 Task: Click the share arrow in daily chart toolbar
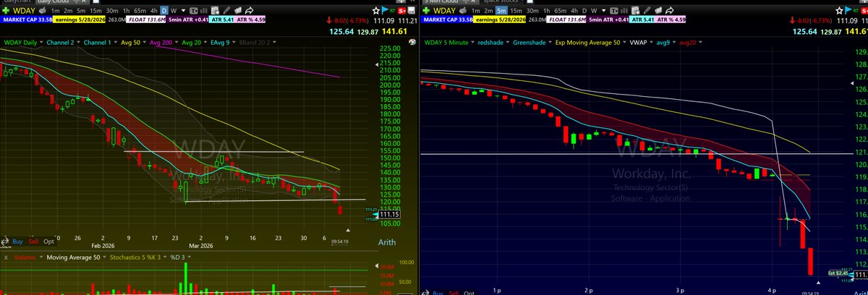click(x=250, y=11)
